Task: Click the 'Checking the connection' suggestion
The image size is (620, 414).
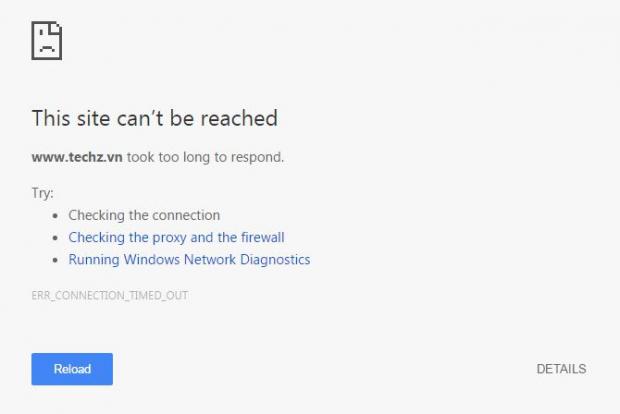Action: point(144,215)
